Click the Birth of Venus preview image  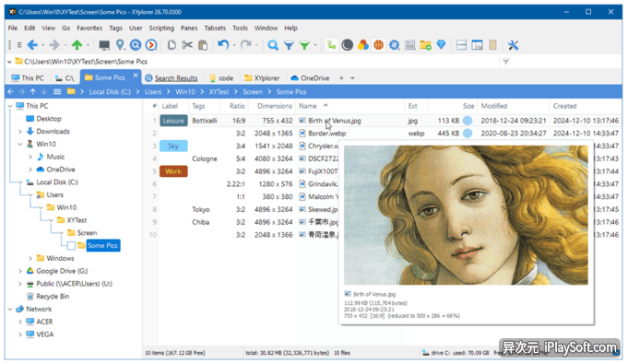(x=466, y=216)
